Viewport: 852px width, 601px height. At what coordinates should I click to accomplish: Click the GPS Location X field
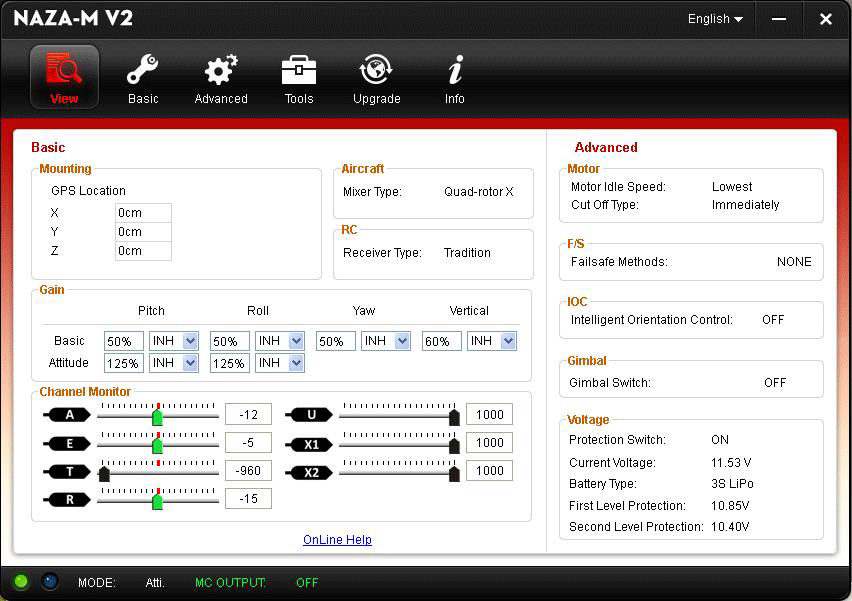[143, 212]
